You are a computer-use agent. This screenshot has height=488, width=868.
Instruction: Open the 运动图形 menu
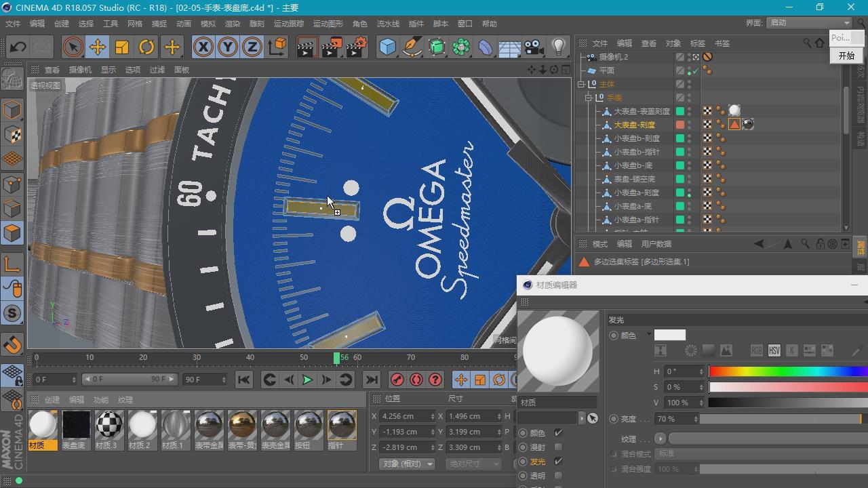(328, 24)
